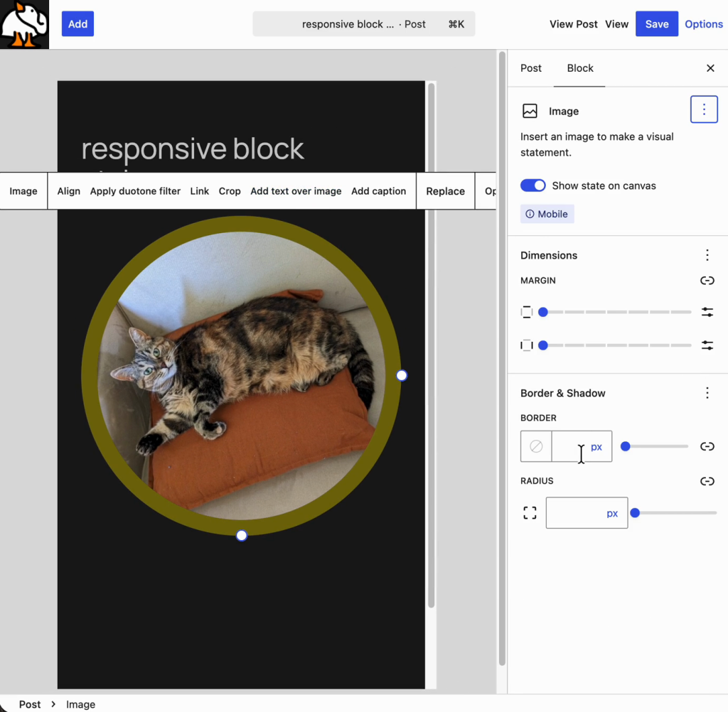Image resolution: width=728 pixels, height=712 pixels.
Task: Click the site logo icon at top-left
Action: point(24,24)
